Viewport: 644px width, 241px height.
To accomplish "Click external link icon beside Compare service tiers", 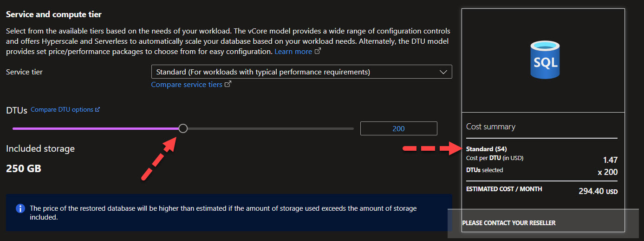I will point(228,85).
